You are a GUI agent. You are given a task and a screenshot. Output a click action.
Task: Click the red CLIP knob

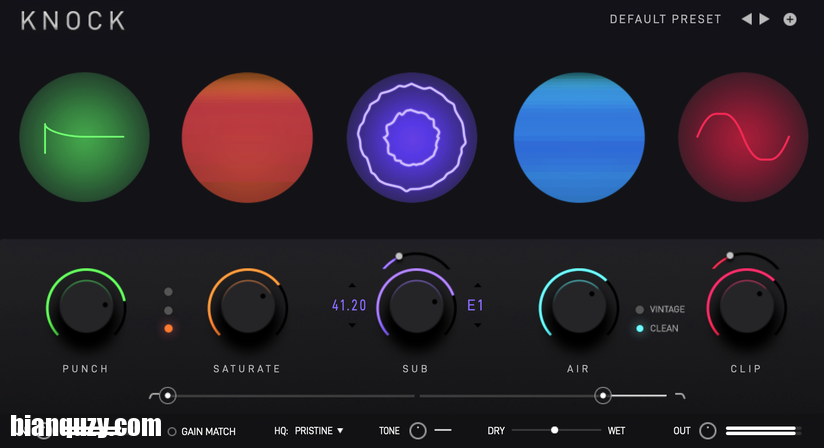coord(746,306)
